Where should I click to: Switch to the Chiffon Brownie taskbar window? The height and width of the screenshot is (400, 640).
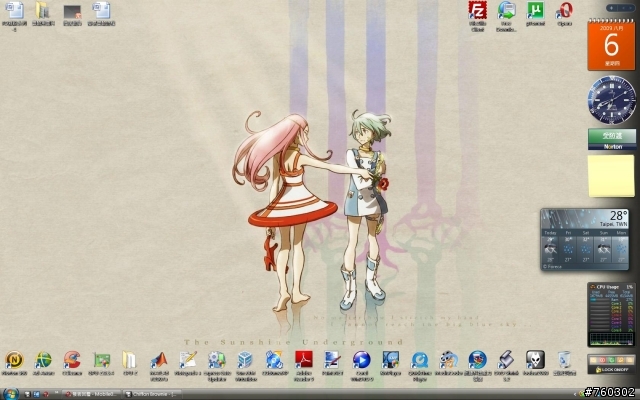point(152,394)
